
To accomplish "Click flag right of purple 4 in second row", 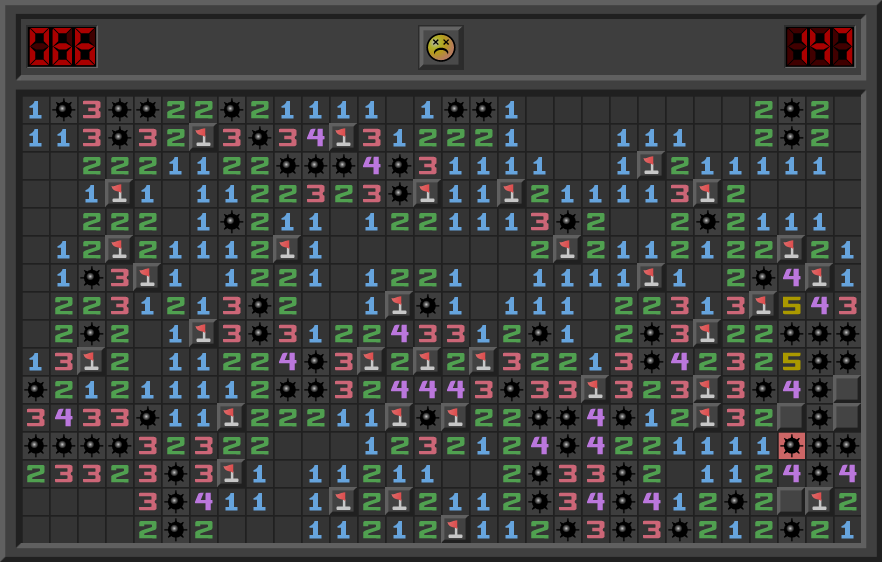I will 344,137.
